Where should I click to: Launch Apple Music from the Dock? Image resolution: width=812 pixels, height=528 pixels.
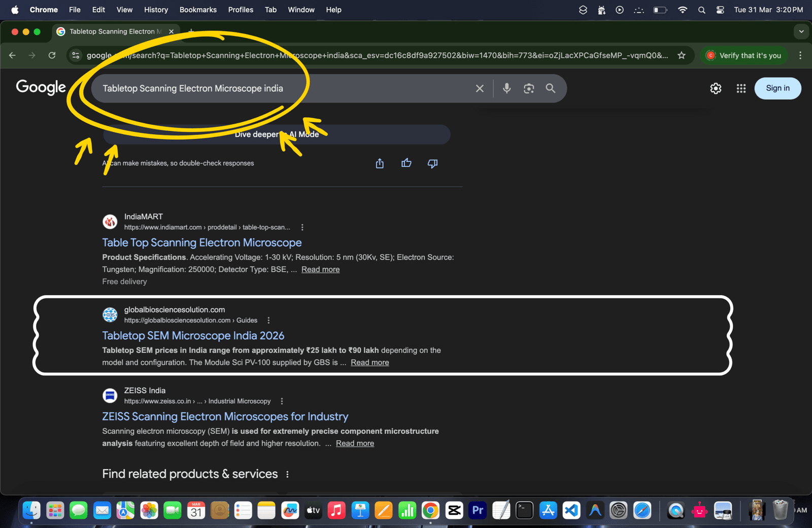[336, 510]
